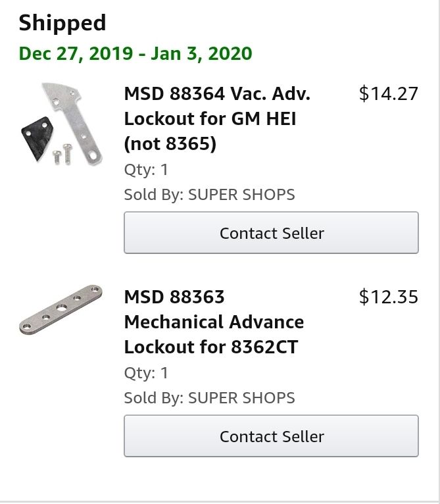Click the Dec 27, 2019 - Jan 3, 2020 delivery date
This screenshot has width=440, height=504.
pos(135,53)
